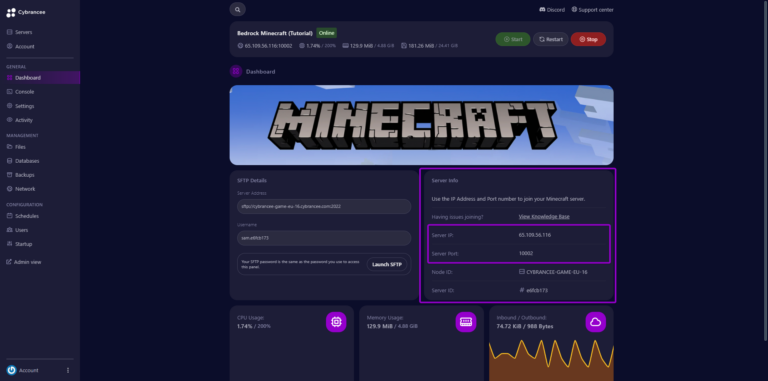768x381 pixels.
Task: Launch SFTP client
Action: pyautogui.click(x=386, y=264)
